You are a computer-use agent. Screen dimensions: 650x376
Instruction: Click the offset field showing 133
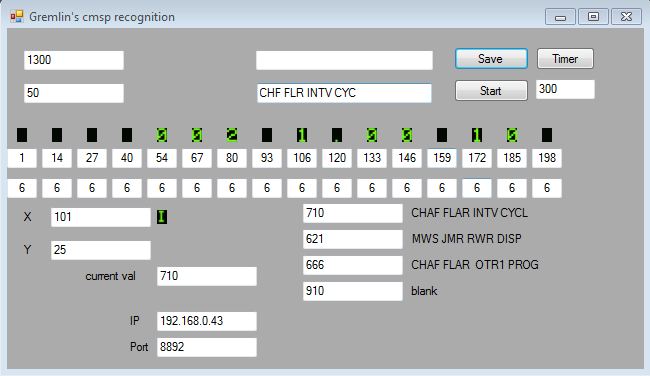point(372,158)
